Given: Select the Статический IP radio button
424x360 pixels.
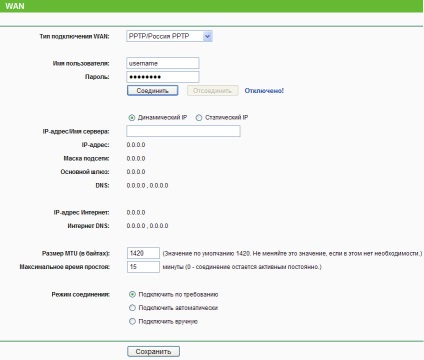Looking at the screenshot, I should [x=199, y=118].
